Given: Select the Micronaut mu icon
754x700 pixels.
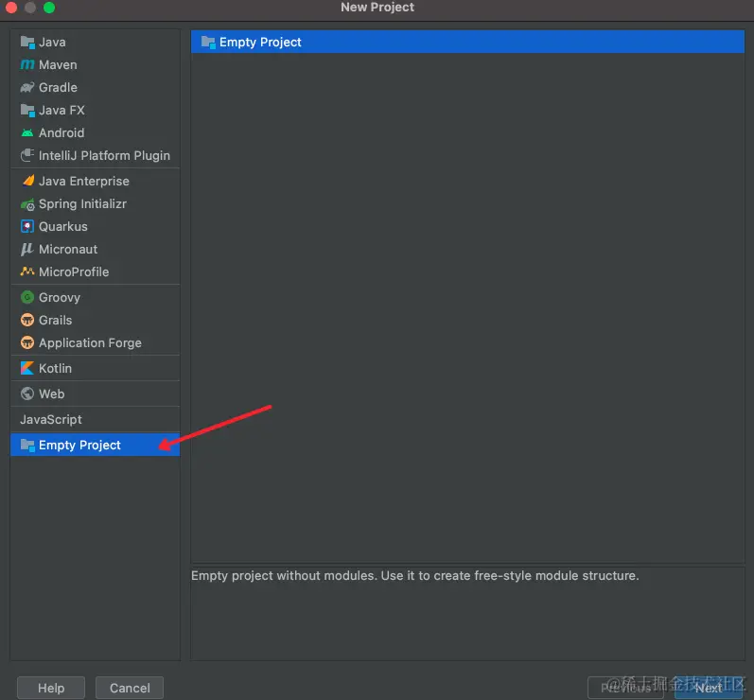Looking at the screenshot, I should 26,249.
